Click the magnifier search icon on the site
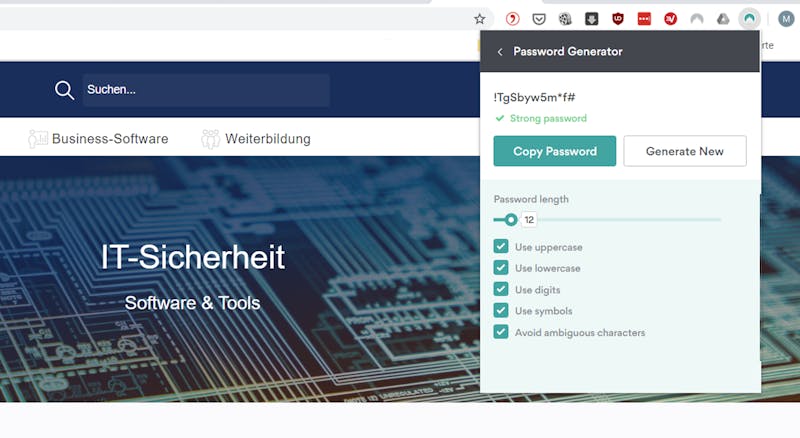 (64, 90)
